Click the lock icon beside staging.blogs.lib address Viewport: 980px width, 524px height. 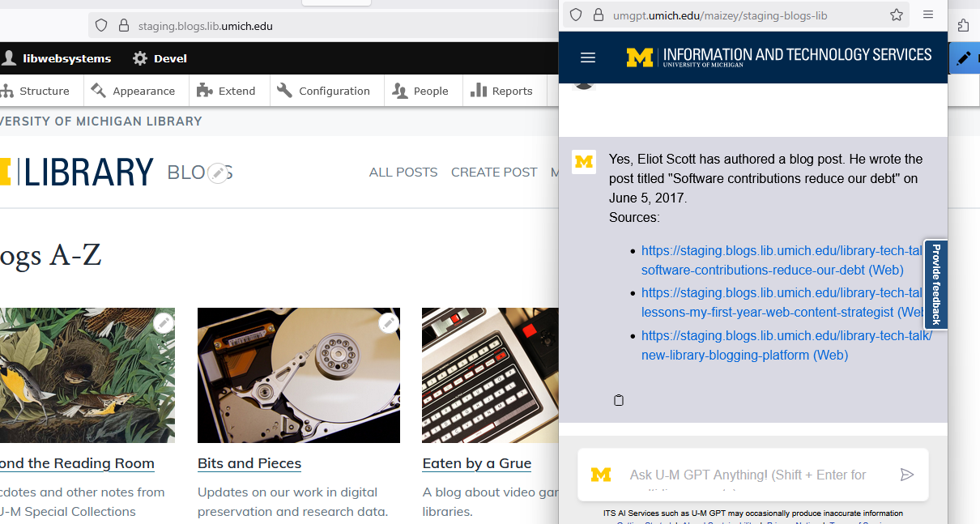pos(124,25)
